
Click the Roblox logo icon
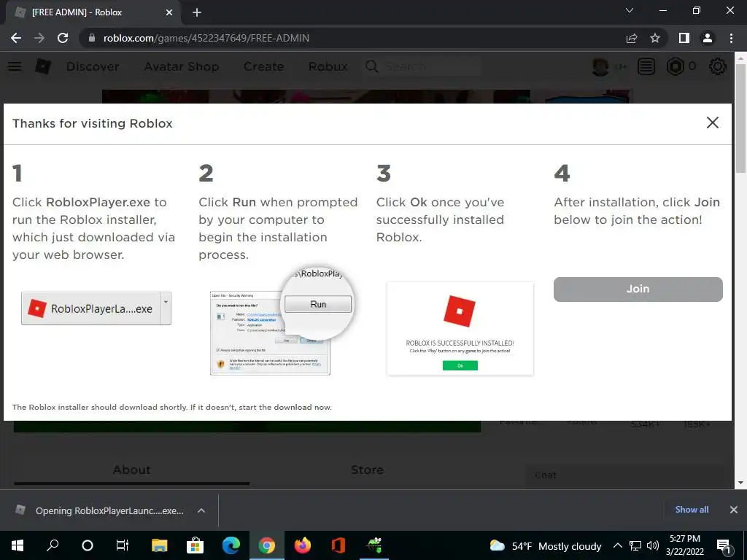(x=43, y=66)
